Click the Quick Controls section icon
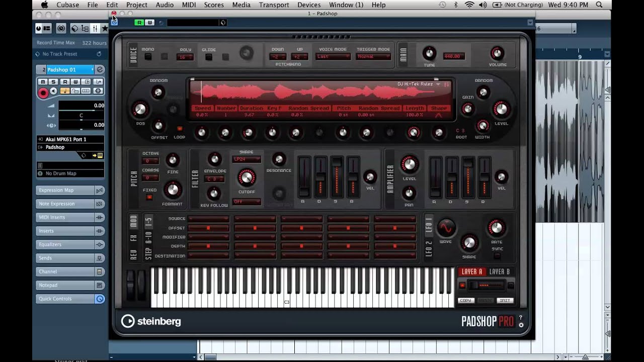 coord(100,299)
